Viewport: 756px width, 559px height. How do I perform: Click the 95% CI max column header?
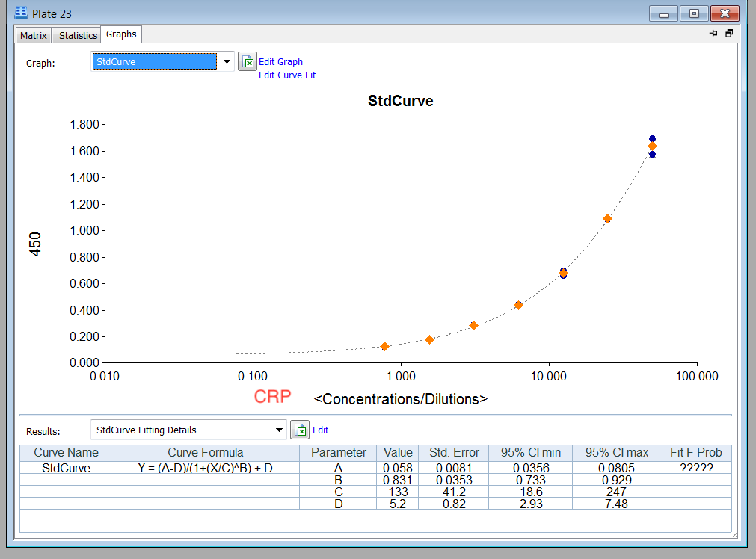point(617,452)
